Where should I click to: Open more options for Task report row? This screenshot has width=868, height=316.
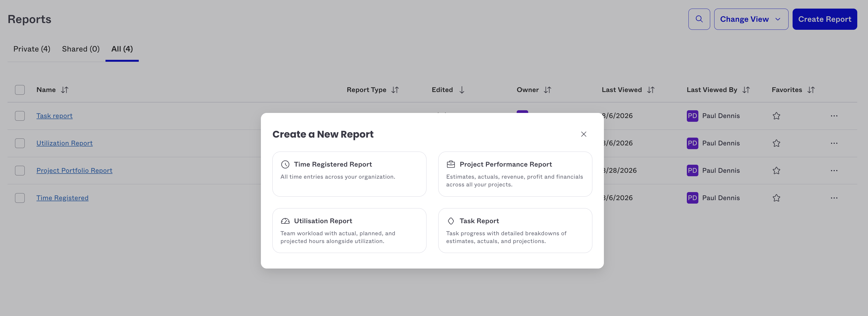834,116
